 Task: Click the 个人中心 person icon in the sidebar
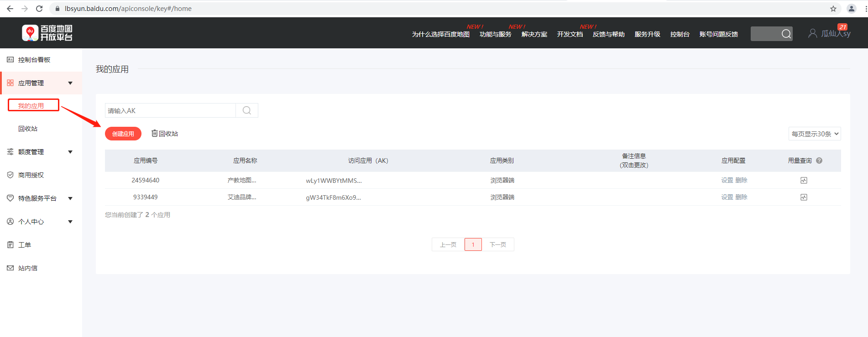[x=10, y=222]
